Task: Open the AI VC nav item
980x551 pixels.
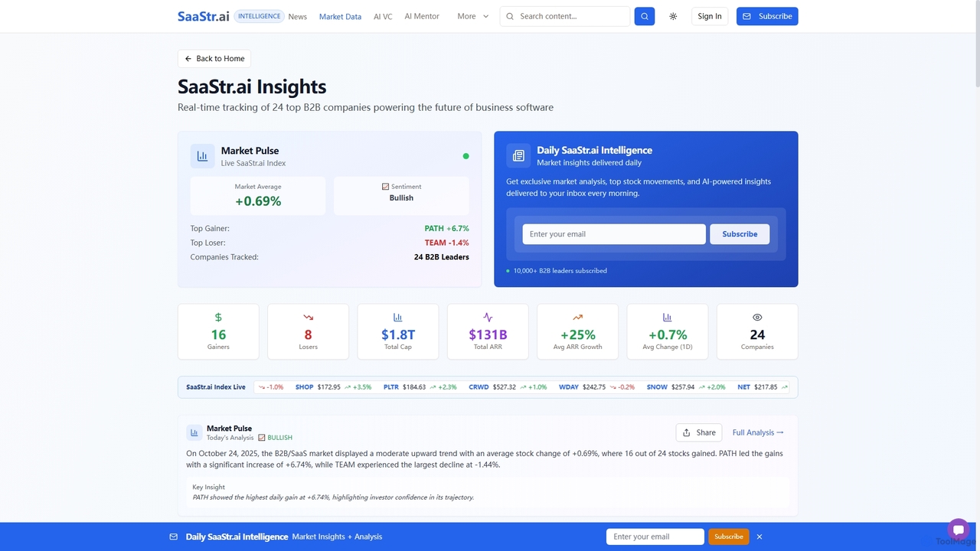Action: (383, 16)
